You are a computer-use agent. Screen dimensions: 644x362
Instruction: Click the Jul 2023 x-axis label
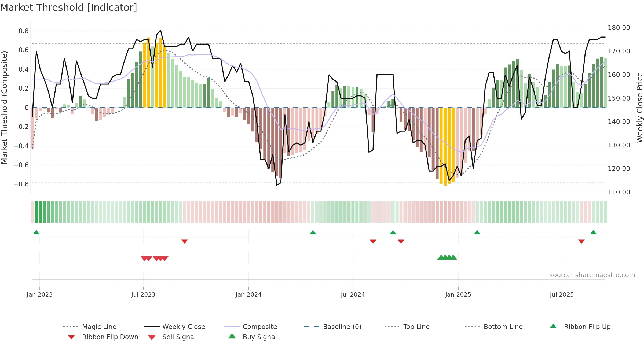click(x=143, y=294)
